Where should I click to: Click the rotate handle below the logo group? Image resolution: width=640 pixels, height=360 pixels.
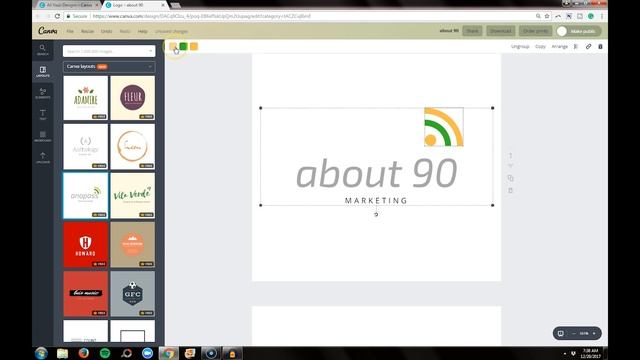[x=376, y=214]
